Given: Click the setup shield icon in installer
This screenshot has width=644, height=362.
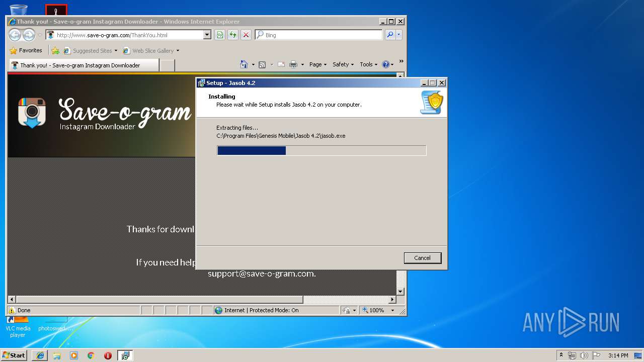Looking at the screenshot, I should point(432,103).
